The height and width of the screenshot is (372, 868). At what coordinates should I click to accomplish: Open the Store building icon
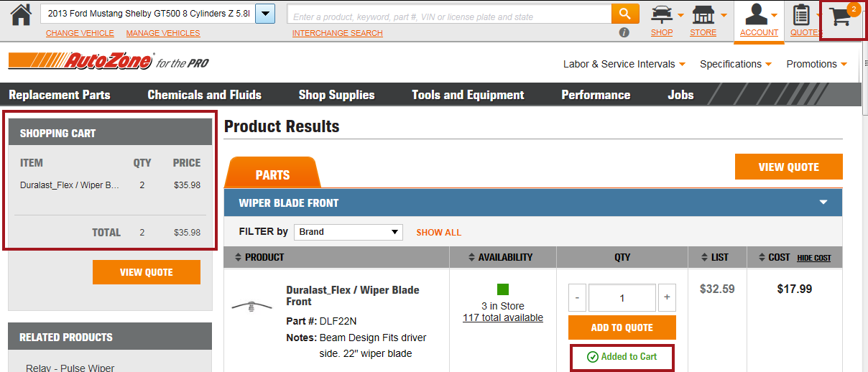click(703, 14)
